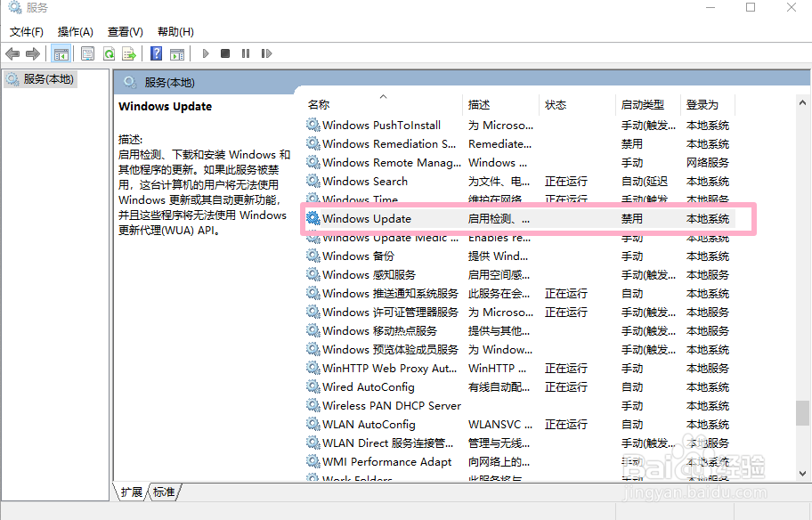Sort by the 状态 column header
This screenshot has height=520, width=812.
(578, 104)
